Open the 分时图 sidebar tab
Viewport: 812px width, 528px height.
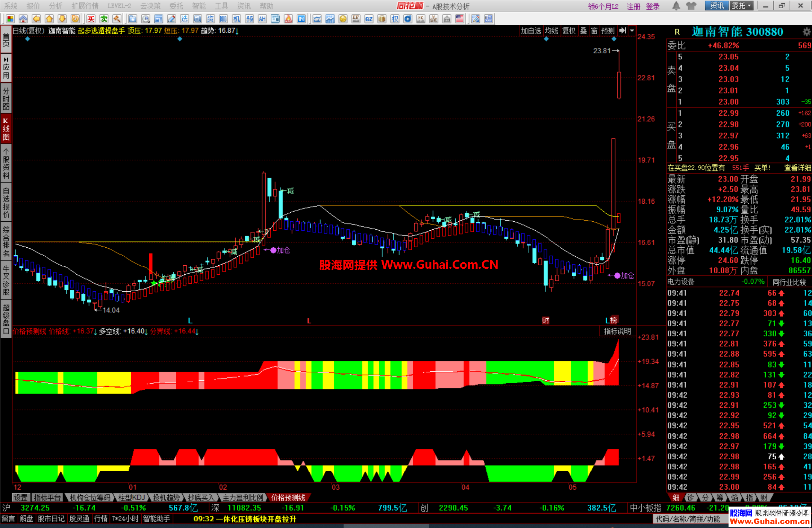[x=6, y=98]
